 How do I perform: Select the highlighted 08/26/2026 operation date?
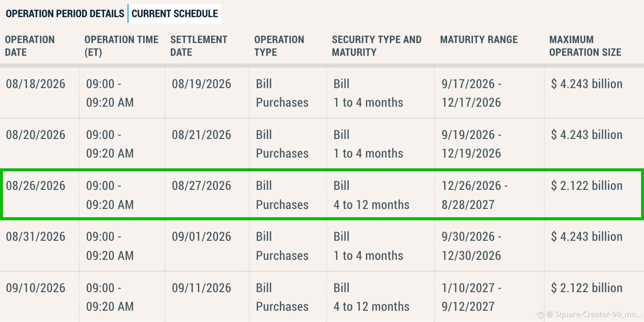[36, 186]
